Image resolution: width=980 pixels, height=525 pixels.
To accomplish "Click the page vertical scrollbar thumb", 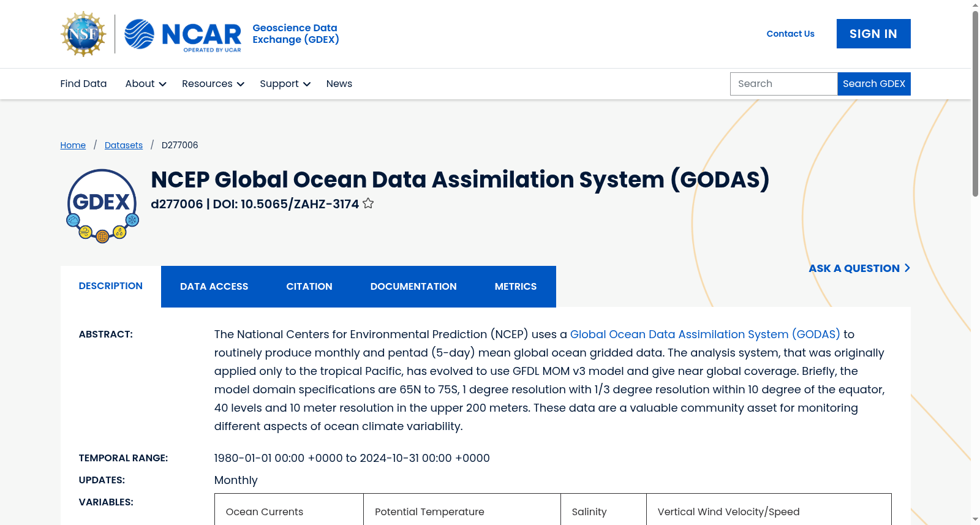I will tap(975, 103).
